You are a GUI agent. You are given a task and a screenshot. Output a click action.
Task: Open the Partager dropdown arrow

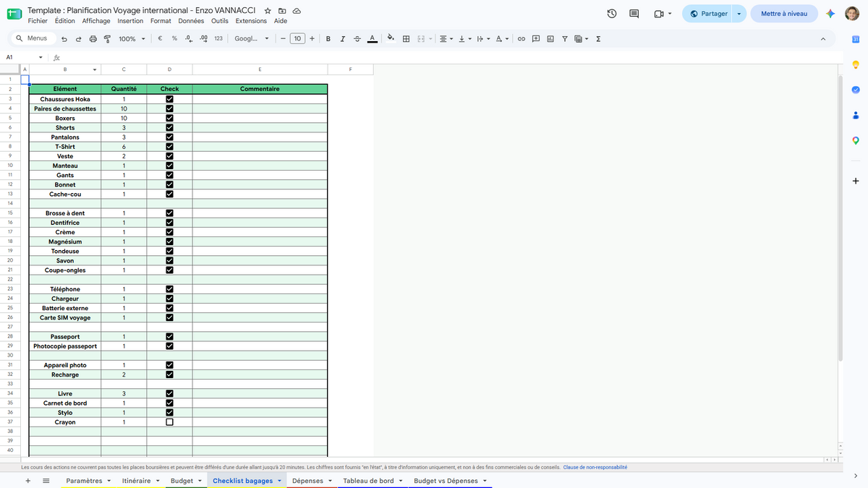click(739, 14)
